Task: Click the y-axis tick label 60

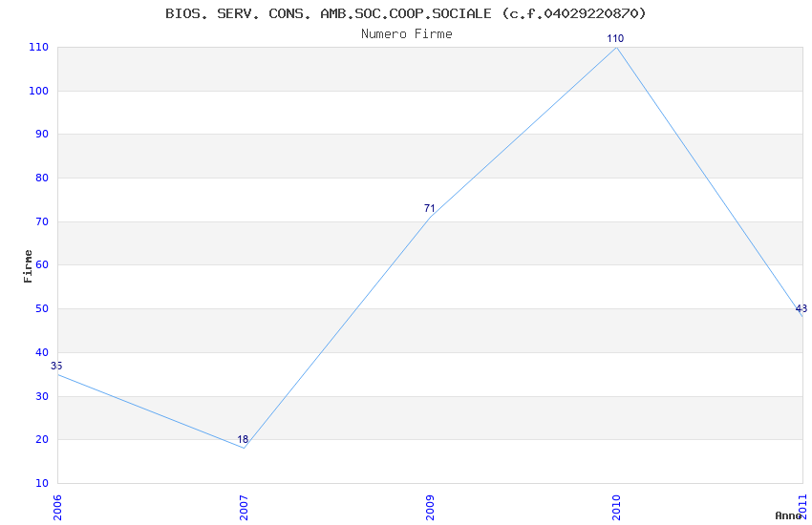Action: point(42,264)
